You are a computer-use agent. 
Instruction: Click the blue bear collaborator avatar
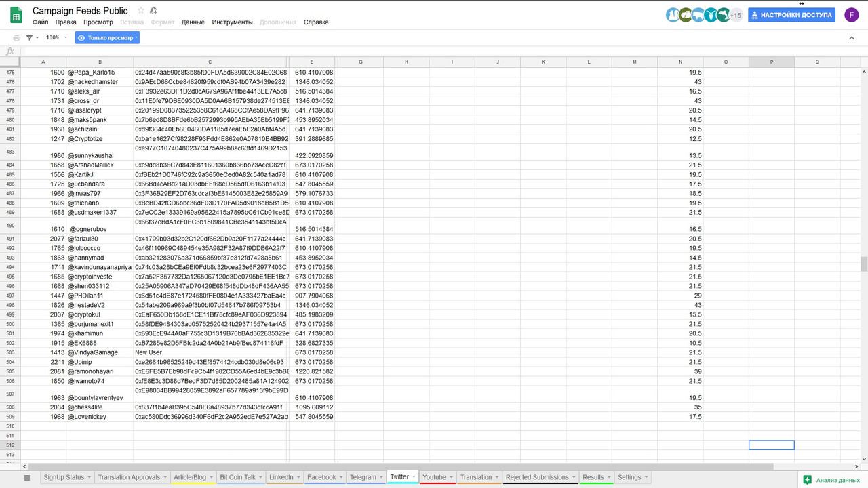coord(698,15)
